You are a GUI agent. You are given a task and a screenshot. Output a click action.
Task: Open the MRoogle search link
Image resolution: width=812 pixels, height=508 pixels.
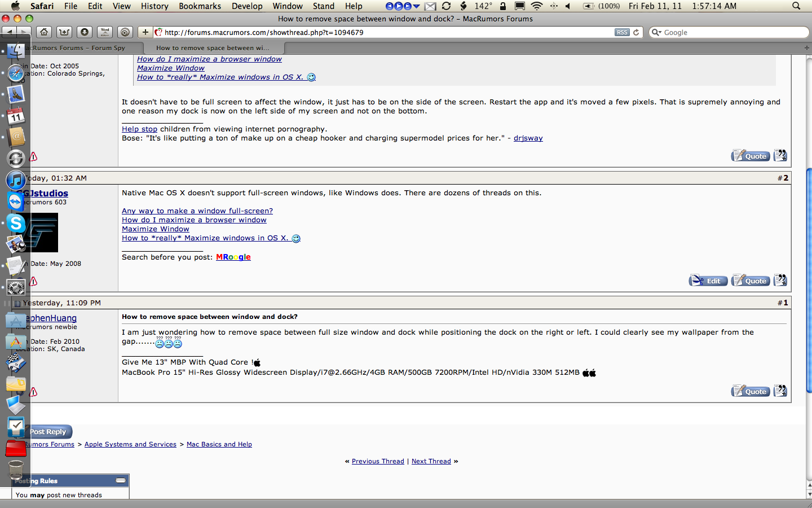tap(233, 257)
